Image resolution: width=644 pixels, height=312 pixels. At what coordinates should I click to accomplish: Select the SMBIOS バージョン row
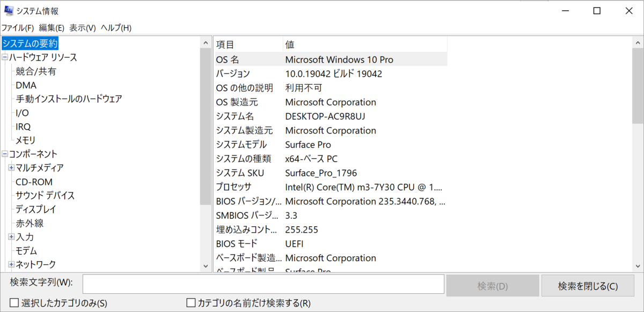330,216
